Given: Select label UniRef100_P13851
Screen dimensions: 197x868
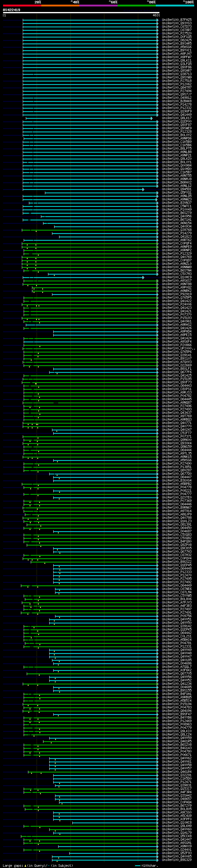Looking at the screenshot, I should tap(176, 467).
